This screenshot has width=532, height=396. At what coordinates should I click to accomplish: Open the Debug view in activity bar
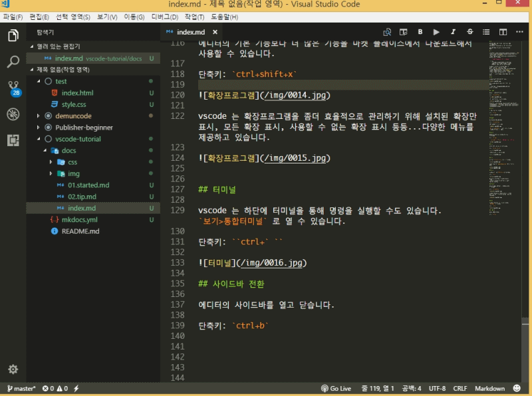(13, 114)
